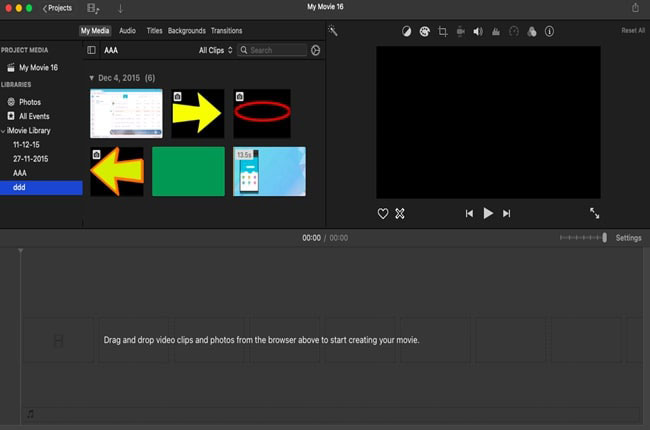650x430 pixels.
Task: Click the AAA event title in the browser
Action: coord(111,50)
